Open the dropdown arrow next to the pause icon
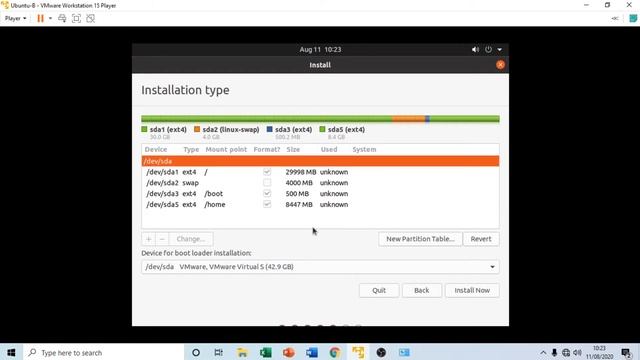The height and width of the screenshot is (360, 640). point(50,18)
